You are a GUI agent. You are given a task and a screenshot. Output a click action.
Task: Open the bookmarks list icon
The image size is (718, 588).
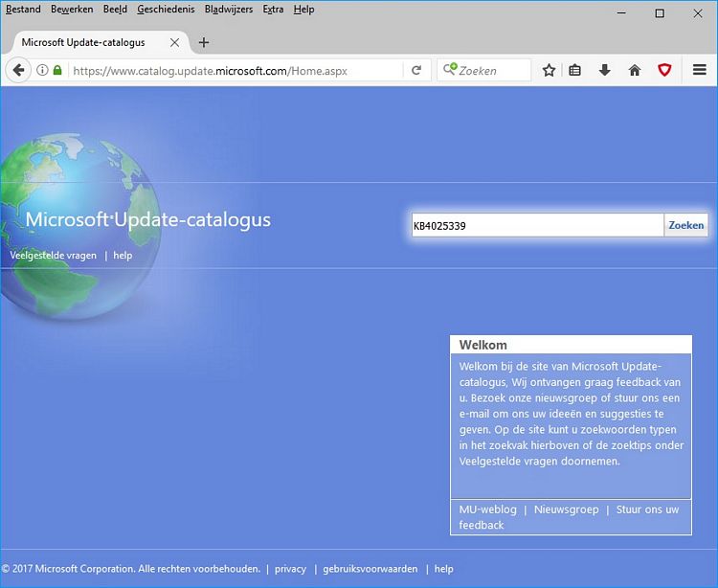[x=574, y=70]
